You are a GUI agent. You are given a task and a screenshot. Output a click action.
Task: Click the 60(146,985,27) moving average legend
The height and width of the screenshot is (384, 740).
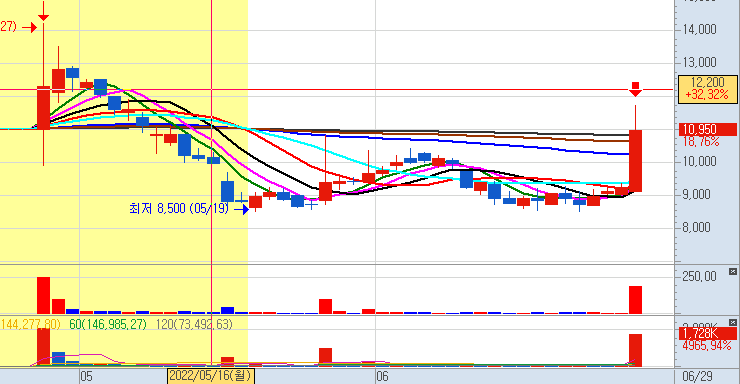pos(108,325)
